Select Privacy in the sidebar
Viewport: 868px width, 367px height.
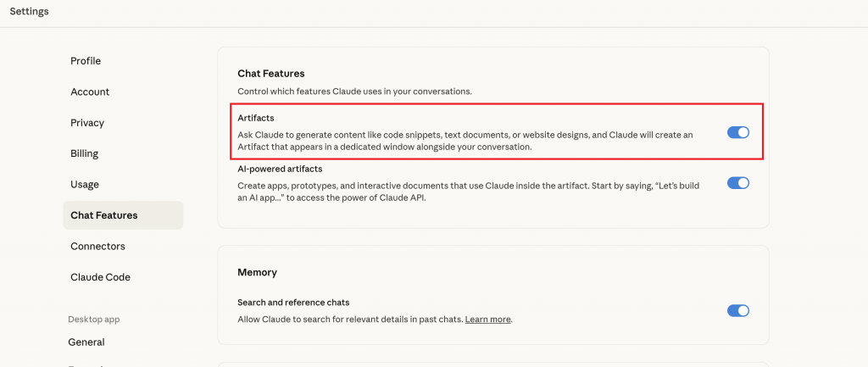87,123
